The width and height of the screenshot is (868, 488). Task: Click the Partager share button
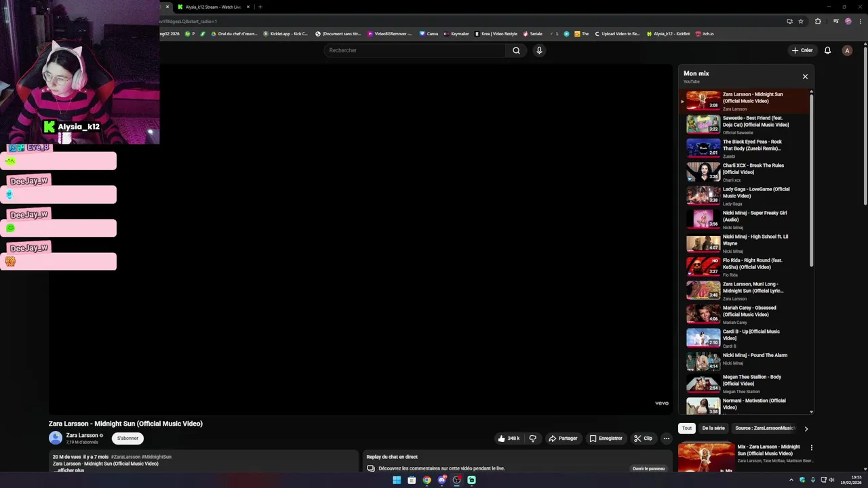click(563, 439)
